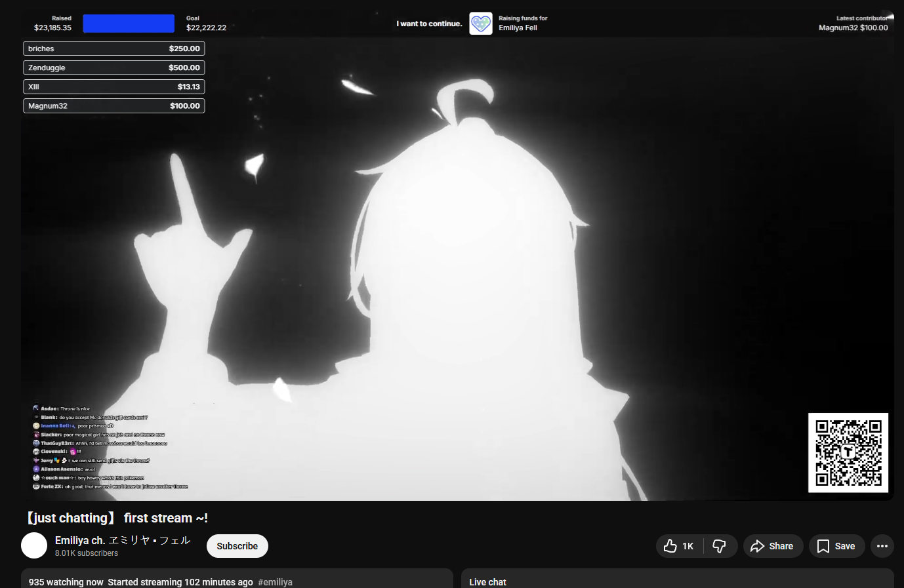This screenshot has width=904, height=588.
Task: Click 'Raising funds for Emiliya Fell' label
Action: click(x=523, y=24)
